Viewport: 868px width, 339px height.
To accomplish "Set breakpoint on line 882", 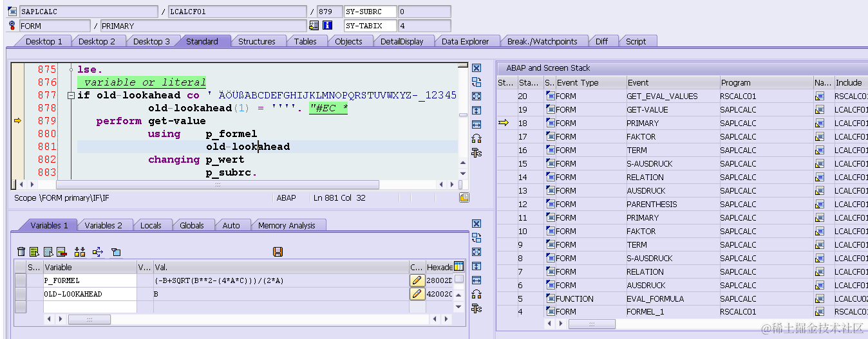I will click(18, 160).
